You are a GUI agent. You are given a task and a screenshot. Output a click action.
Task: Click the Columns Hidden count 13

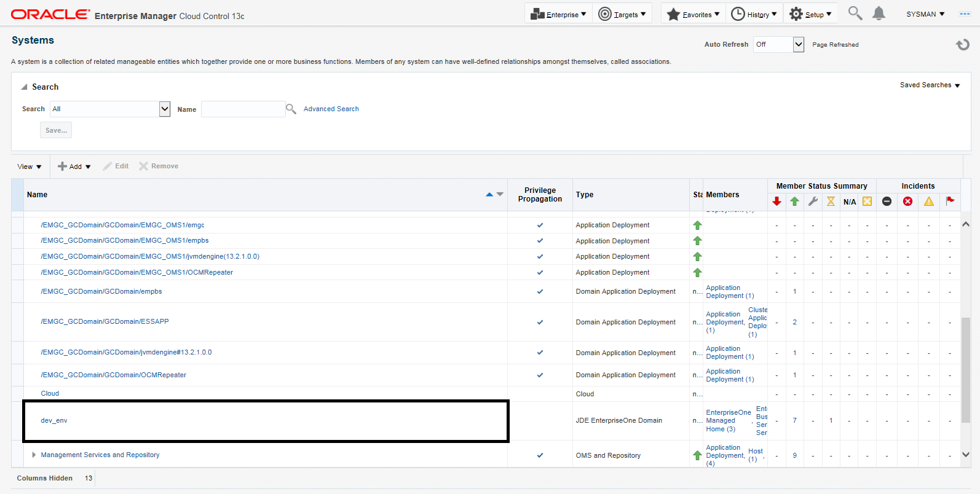(89, 478)
